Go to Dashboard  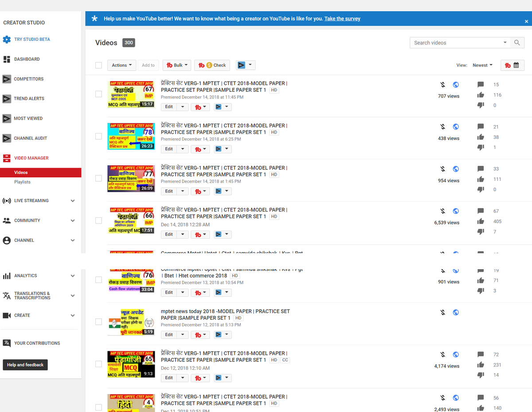pos(27,59)
